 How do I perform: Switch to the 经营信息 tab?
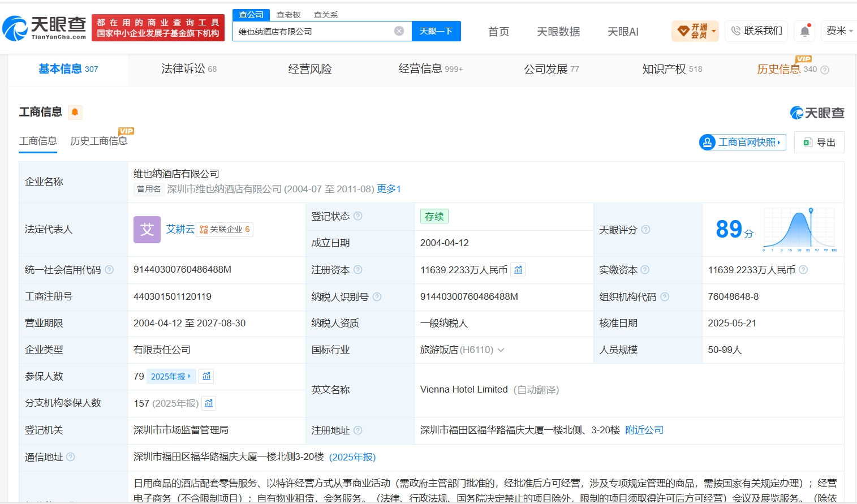tap(430, 69)
